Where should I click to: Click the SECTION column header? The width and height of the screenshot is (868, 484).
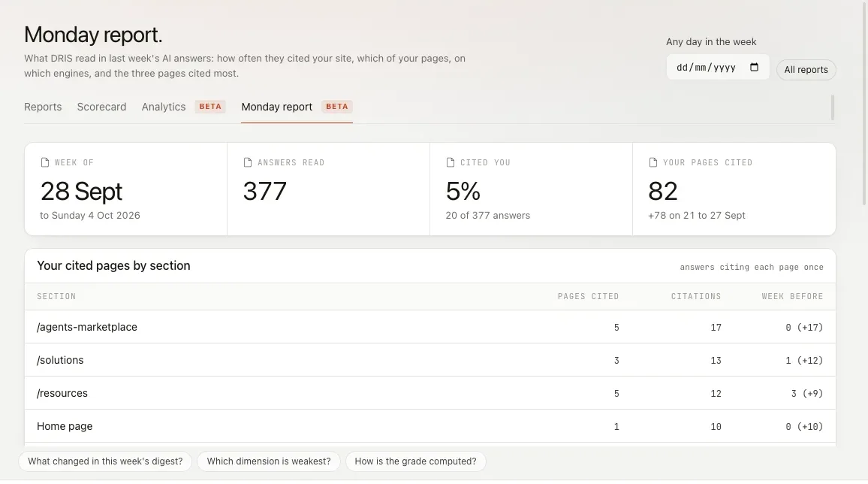tap(56, 296)
